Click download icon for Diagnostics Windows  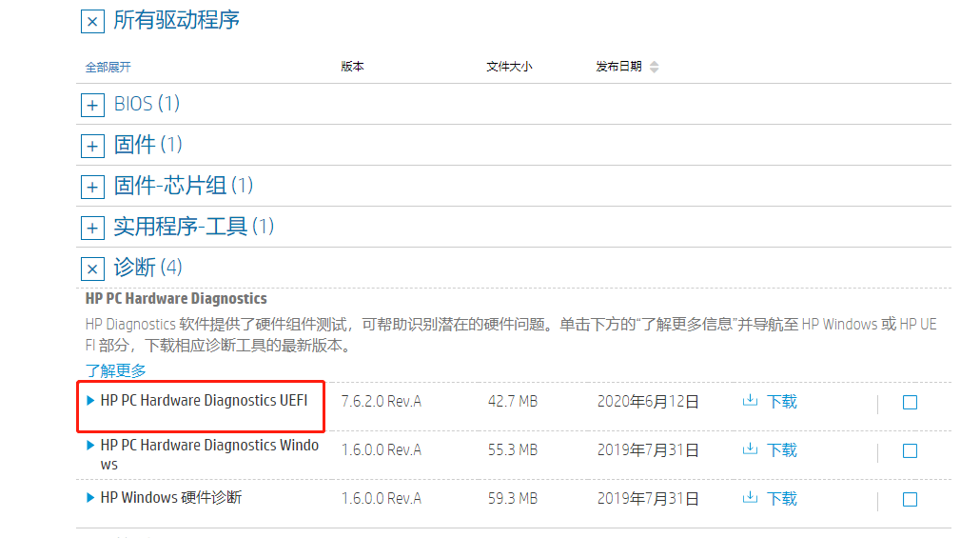750,449
